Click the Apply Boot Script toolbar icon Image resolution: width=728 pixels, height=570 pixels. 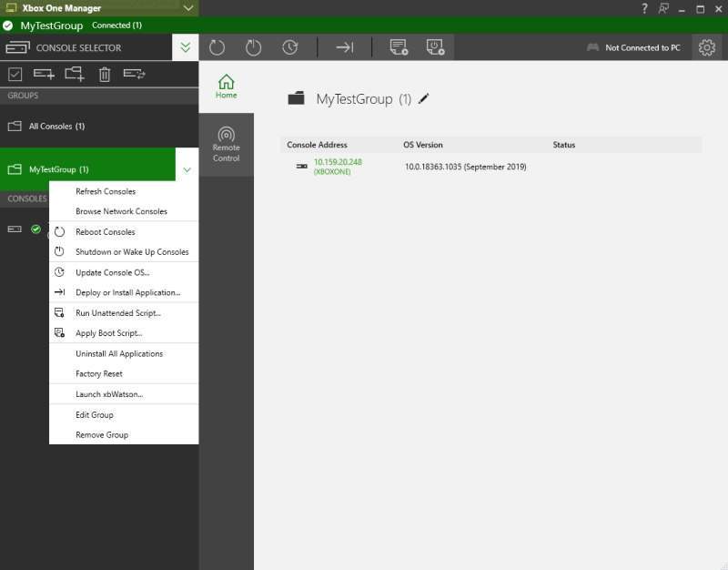point(436,47)
